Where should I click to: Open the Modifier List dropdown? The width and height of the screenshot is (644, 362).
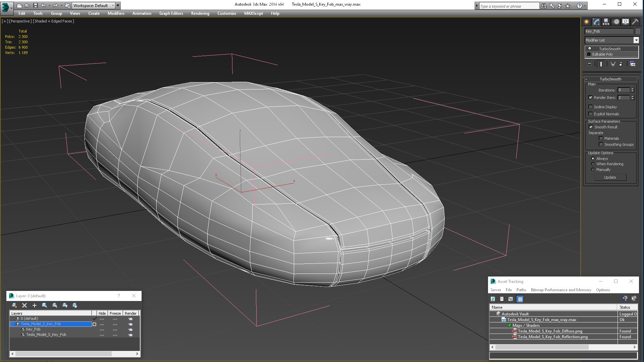636,40
